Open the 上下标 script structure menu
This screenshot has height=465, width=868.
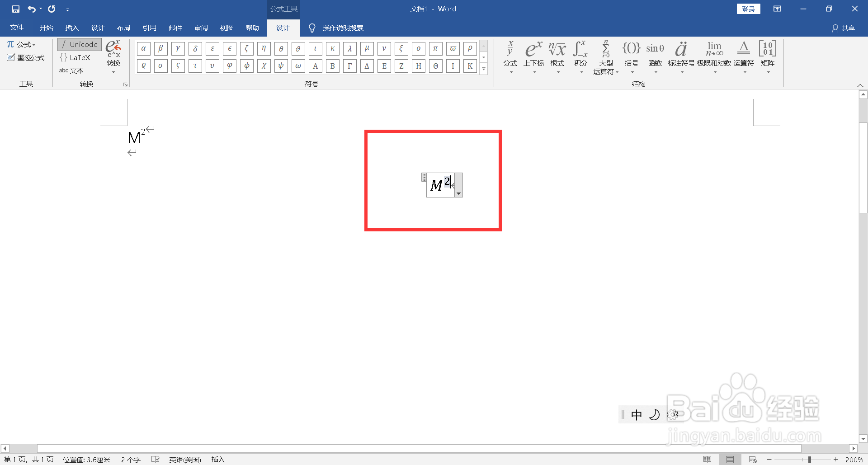click(534, 57)
